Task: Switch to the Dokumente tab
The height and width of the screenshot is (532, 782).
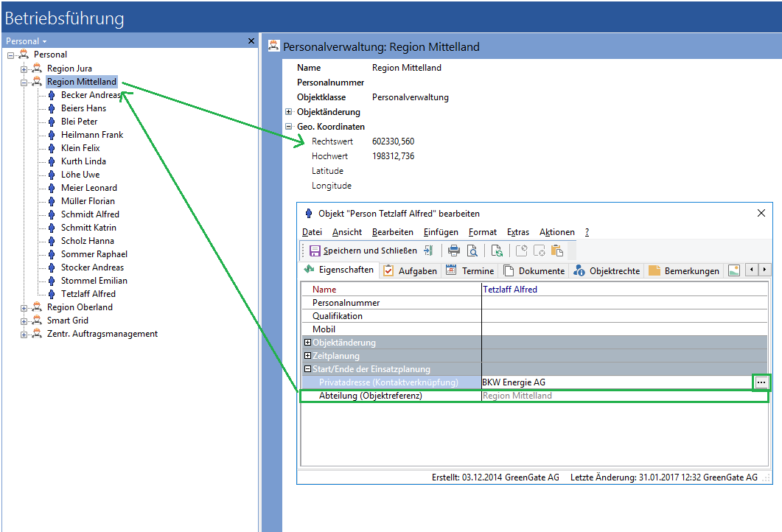Action: click(x=534, y=270)
